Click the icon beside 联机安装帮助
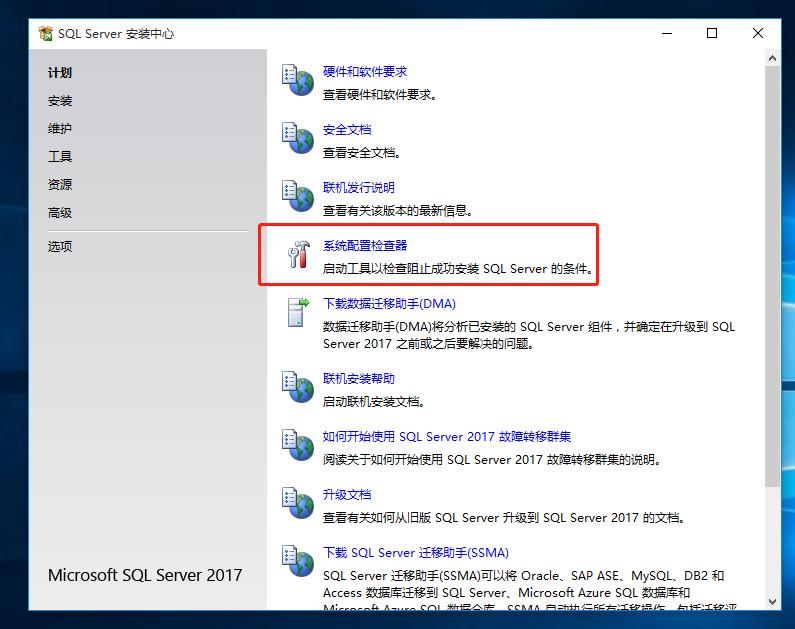 pyautogui.click(x=298, y=387)
